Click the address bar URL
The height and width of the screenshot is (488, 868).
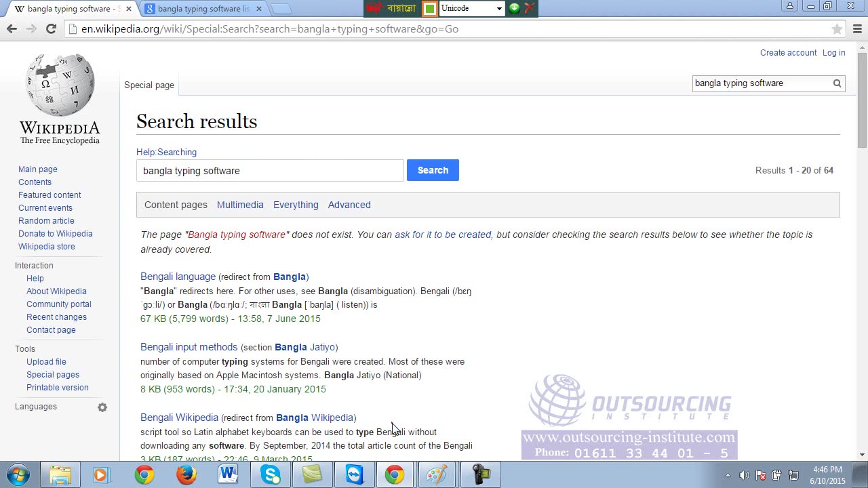coord(270,29)
